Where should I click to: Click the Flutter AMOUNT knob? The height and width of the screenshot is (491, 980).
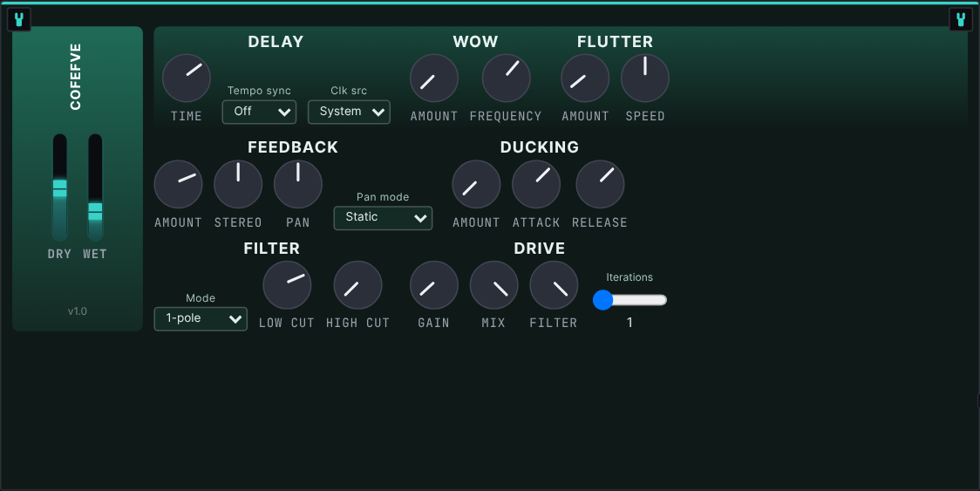pos(585,78)
